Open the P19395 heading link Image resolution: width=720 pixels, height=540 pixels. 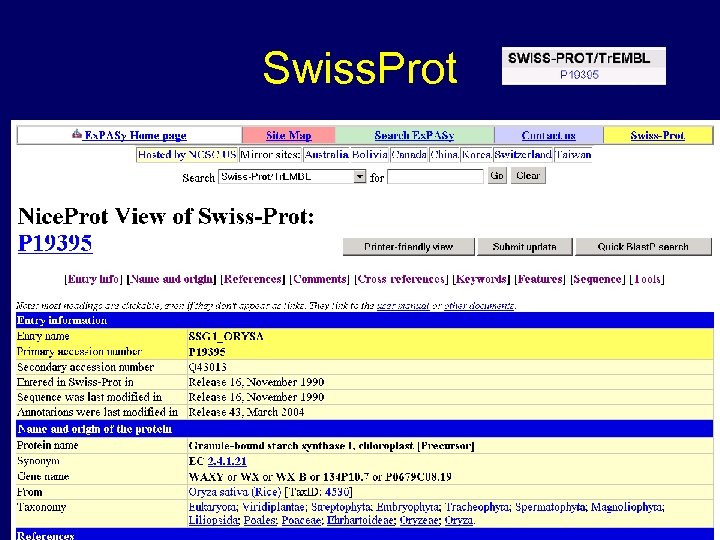click(x=55, y=243)
